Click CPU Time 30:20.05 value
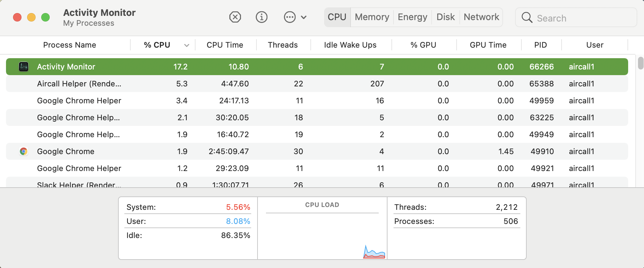Viewport: 644px width, 268px height. pos(233,117)
